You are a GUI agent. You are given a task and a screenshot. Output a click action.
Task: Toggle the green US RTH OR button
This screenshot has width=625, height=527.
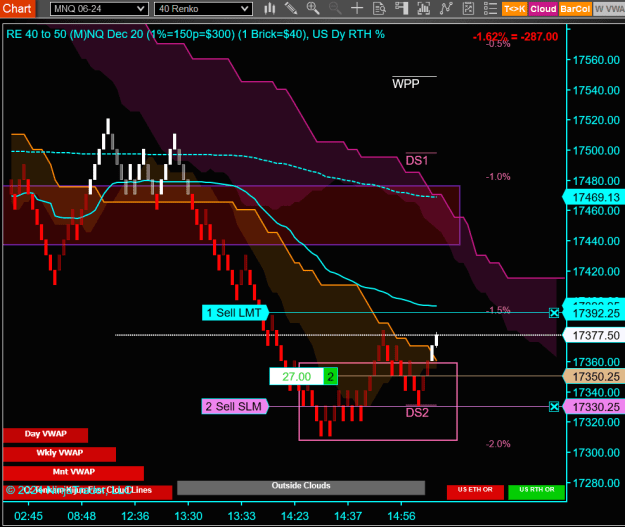pos(537,492)
